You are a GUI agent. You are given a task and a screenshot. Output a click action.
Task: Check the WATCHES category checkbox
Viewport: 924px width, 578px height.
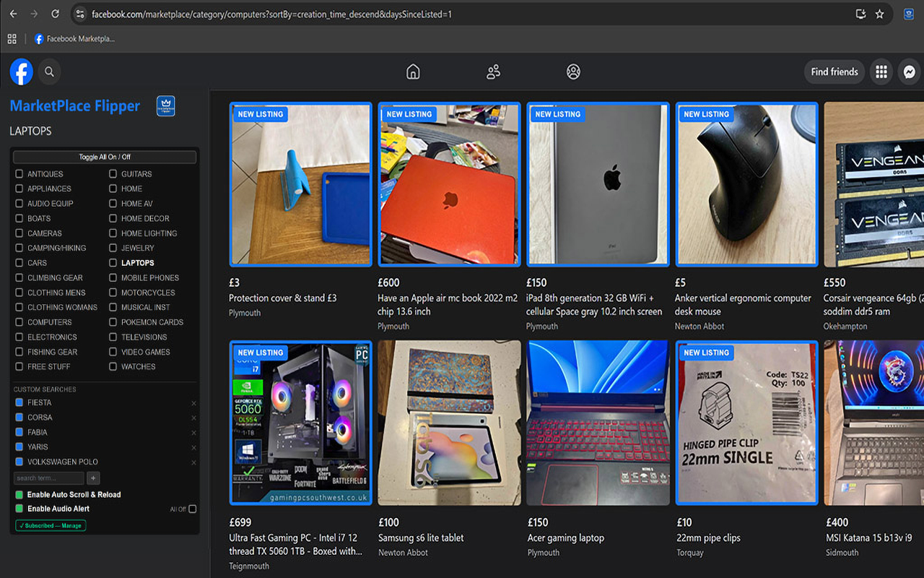113,367
